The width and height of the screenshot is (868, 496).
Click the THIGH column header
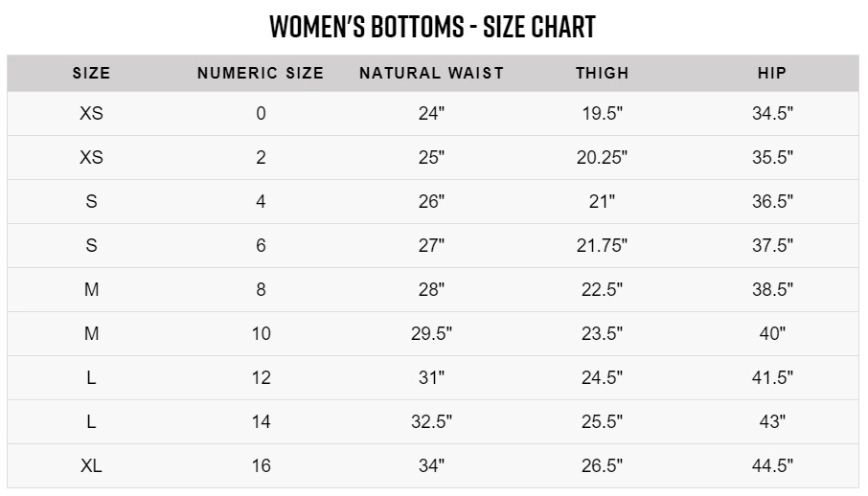coord(602,73)
